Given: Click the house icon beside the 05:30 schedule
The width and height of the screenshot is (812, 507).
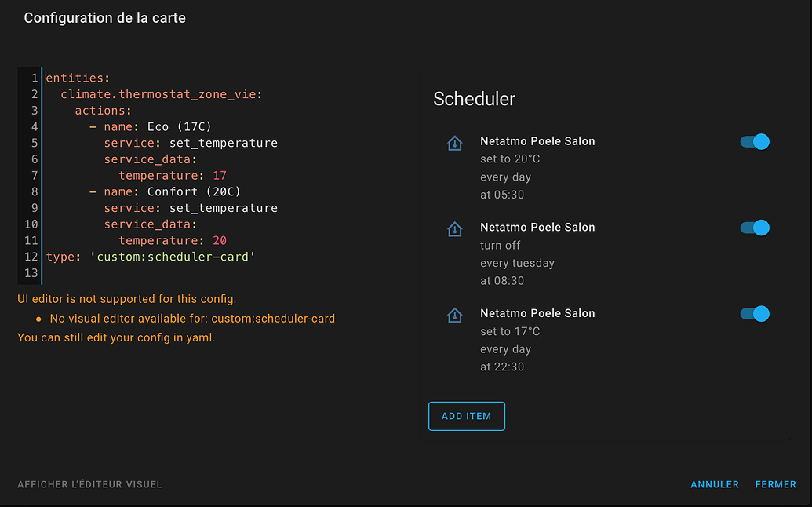Looking at the screenshot, I should click(x=455, y=143).
